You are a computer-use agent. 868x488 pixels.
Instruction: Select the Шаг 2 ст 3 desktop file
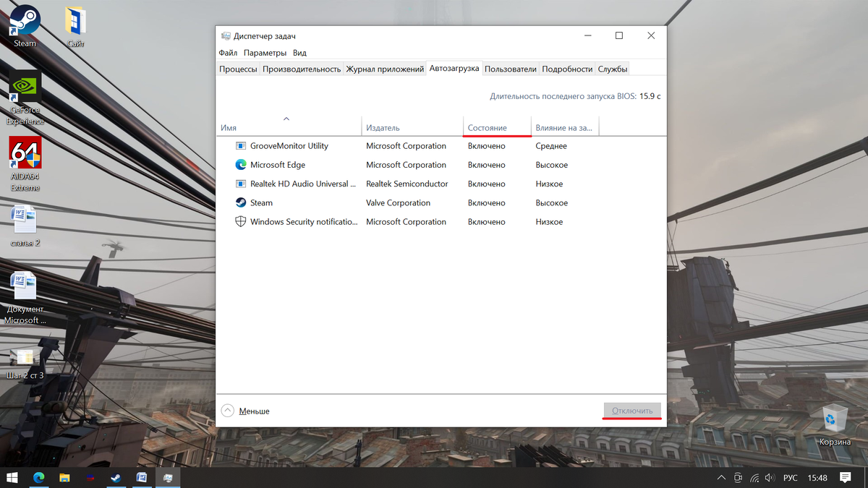coord(25,364)
